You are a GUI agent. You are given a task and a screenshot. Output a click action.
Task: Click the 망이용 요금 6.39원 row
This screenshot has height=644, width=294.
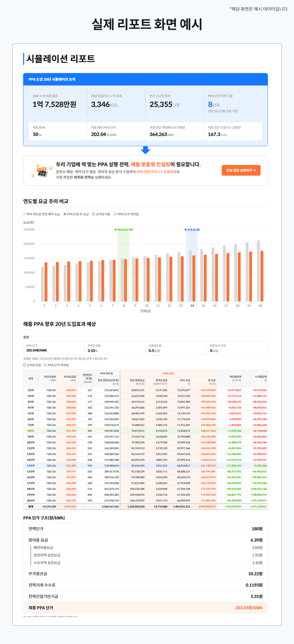pos(145,540)
